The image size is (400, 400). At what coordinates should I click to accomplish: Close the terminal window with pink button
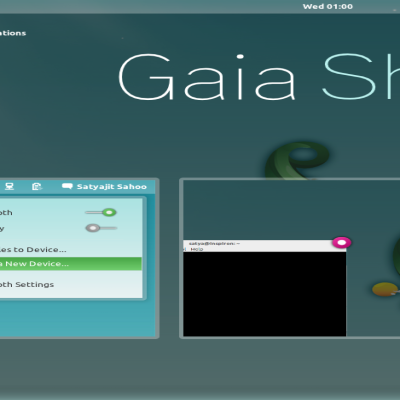pos(342,242)
